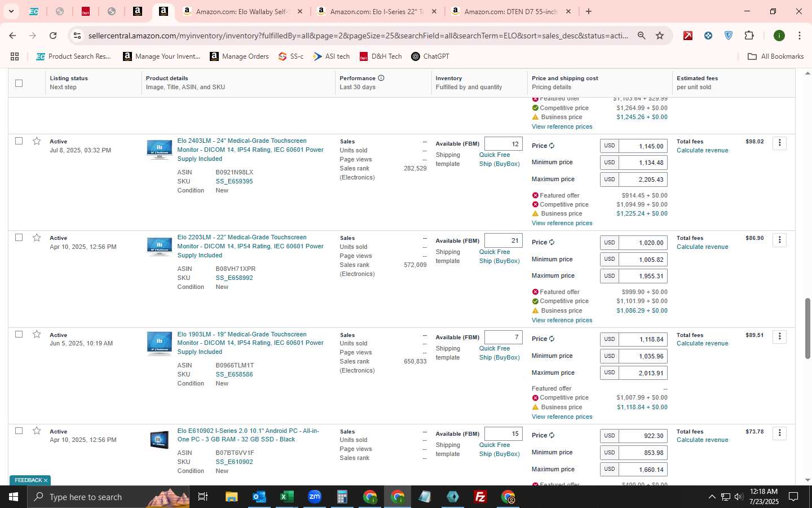Open File Explorer from the taskbar
The height and width of the screenshot is (508, 812).
[x=231, y=497]
